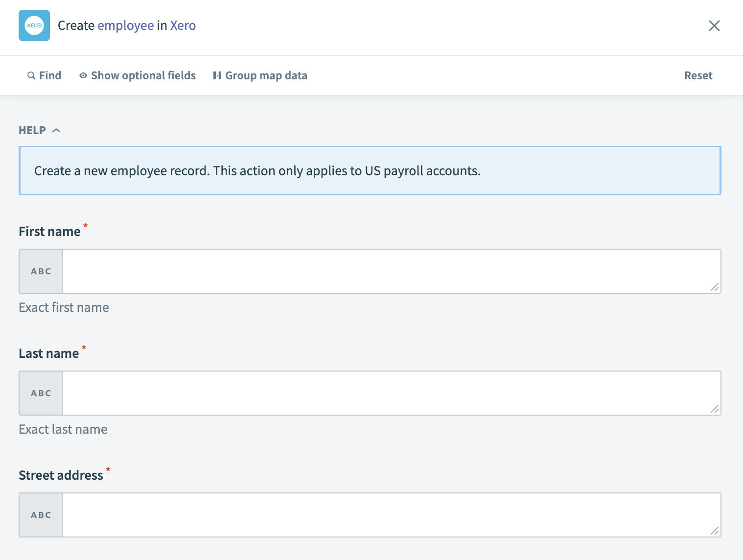Image resolution: width=743 pixels, height=560 pixels.
Task: Click the Reset button
Action: pos(698,75)
